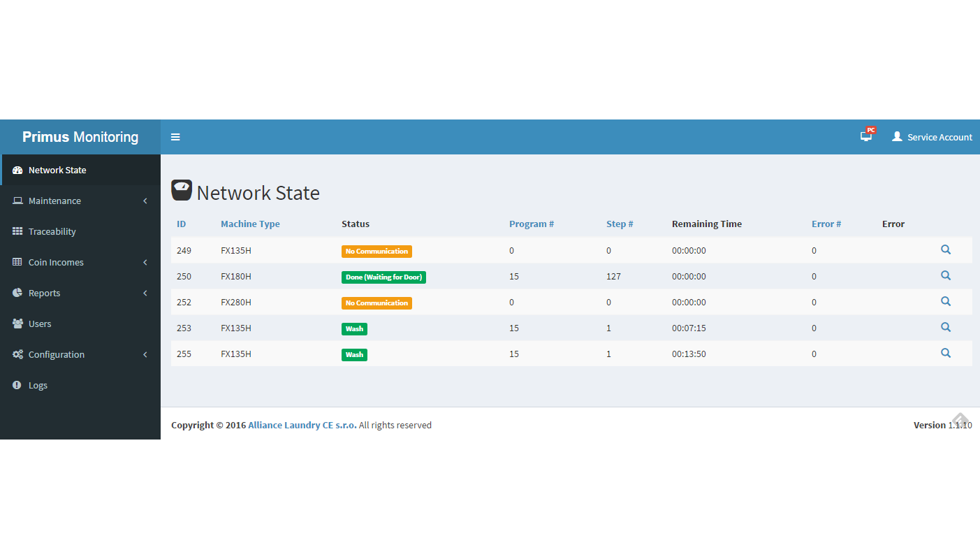
Task: Click the Primus Monitoring logo
Action: click(80, 137)
